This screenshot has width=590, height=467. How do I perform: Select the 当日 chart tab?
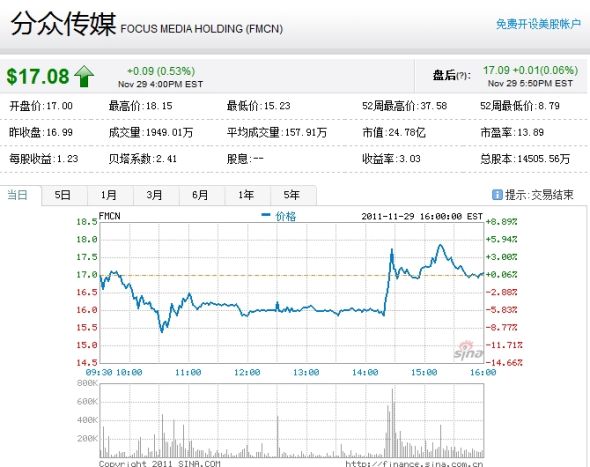18,195
